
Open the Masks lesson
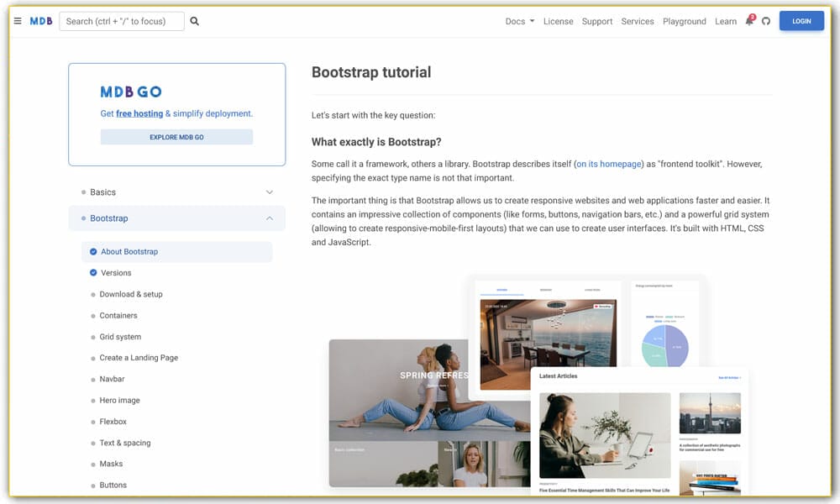tap(111, 464)
